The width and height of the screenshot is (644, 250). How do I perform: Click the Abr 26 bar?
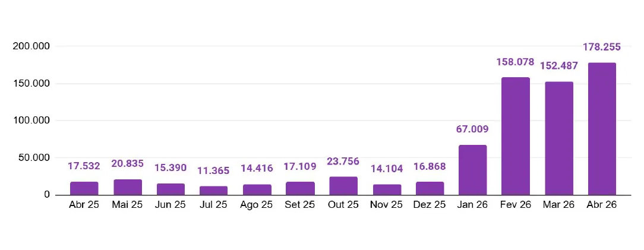(602, 129)
